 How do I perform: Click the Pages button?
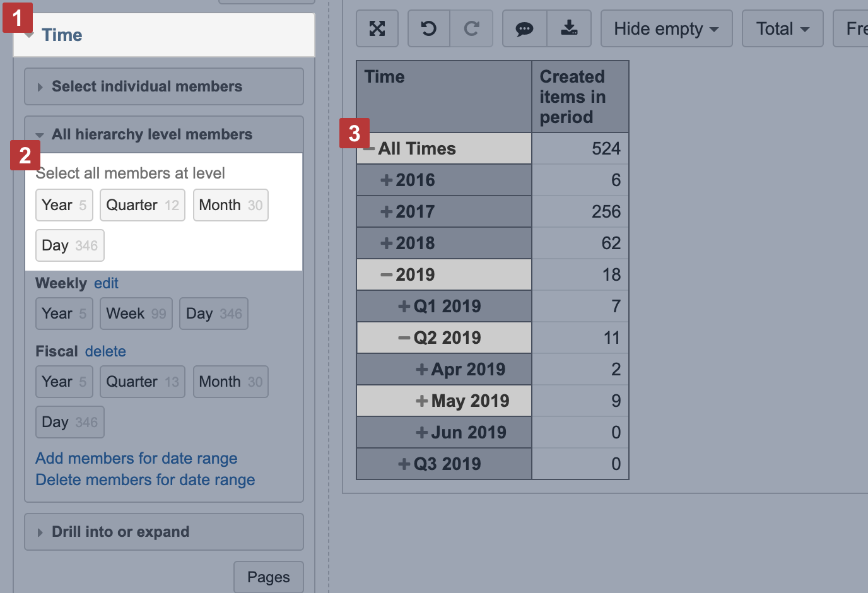[268, 577]
